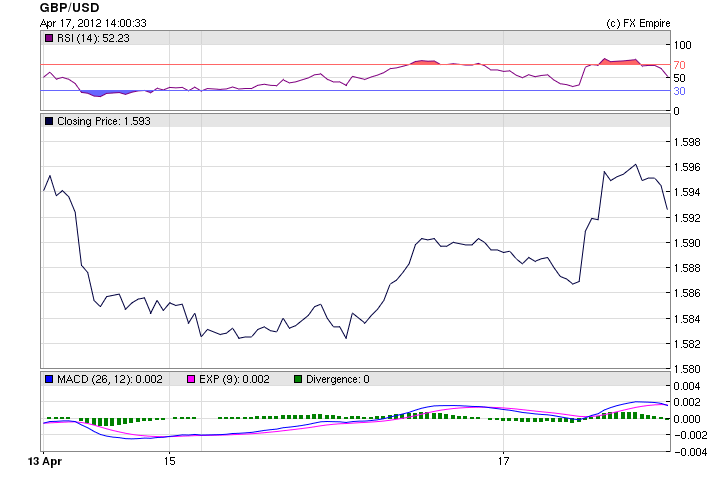Click the price axis label 1.594
Viewport: 710px width, 487px height.
[x=687, y=192]
